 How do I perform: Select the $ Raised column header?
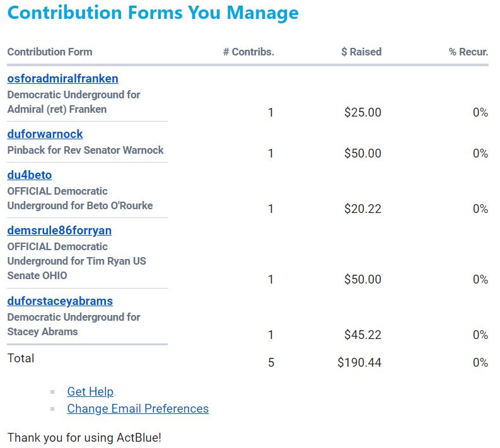click(361, 52)
